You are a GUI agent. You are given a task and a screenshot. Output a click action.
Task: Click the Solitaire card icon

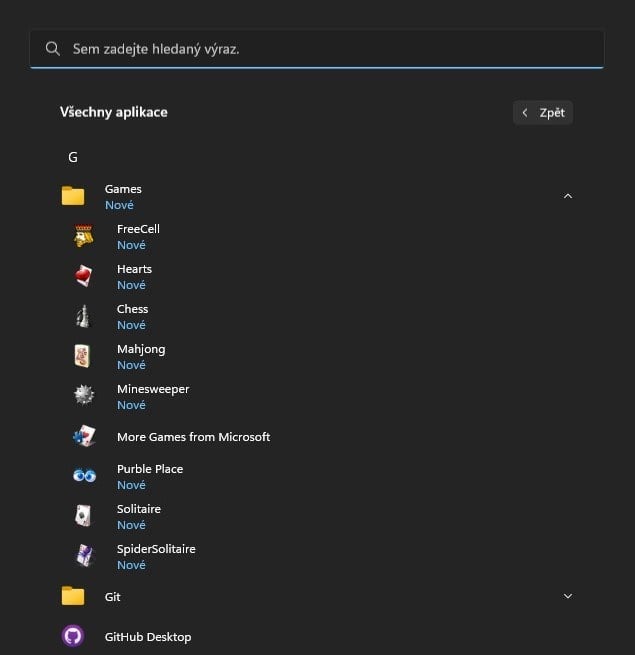84,516
